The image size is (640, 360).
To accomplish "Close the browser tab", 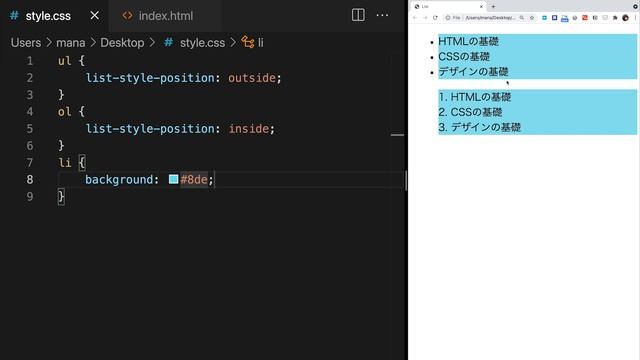I will coord(481,7).
